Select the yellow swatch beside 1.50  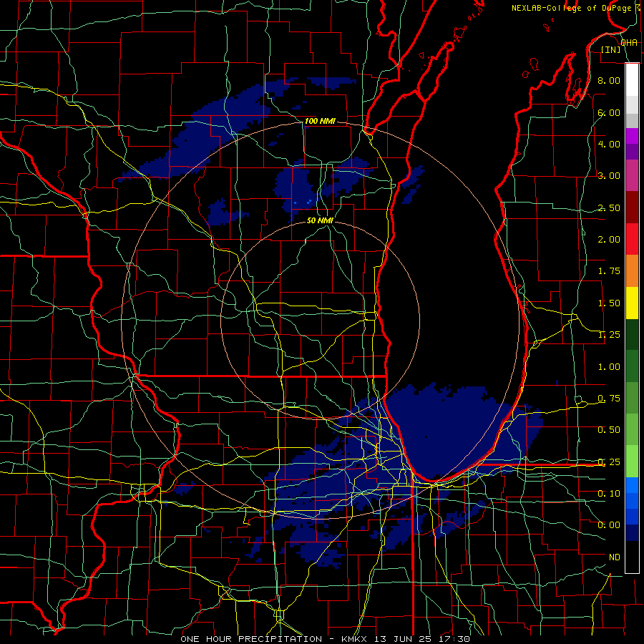click(632, 303)
